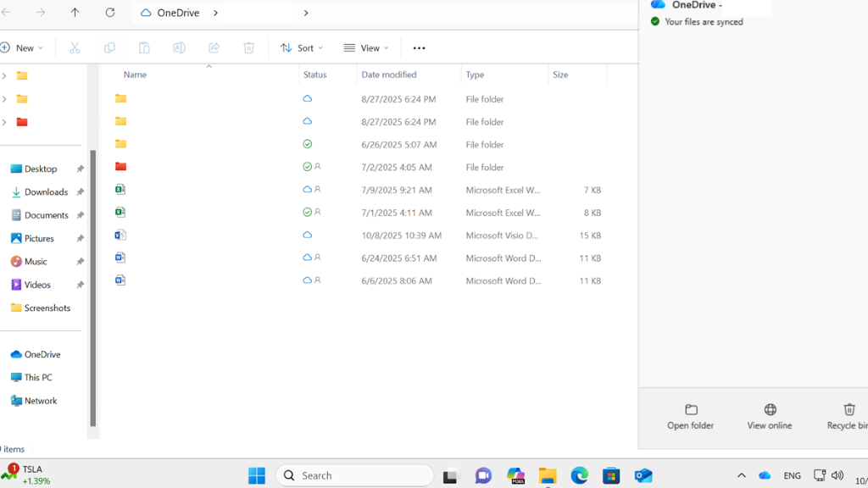
Task: Sort by the Date modified column header
Action: tap(388, 75)
